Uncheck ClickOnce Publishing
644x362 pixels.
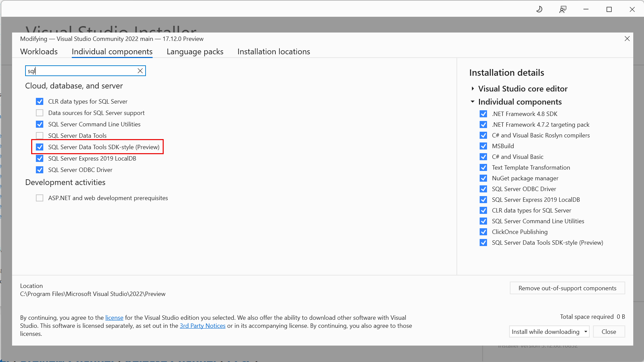483,232
